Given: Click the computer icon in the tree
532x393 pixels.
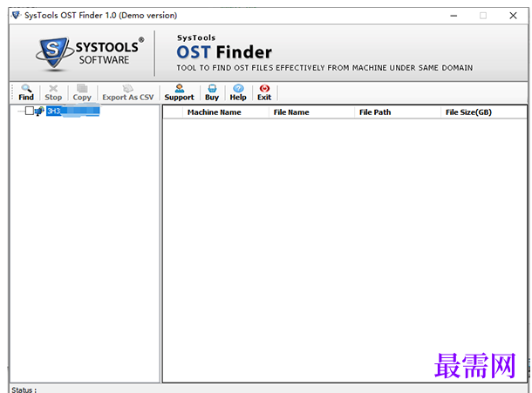Looking at the screenshot, I should (40, 111).
